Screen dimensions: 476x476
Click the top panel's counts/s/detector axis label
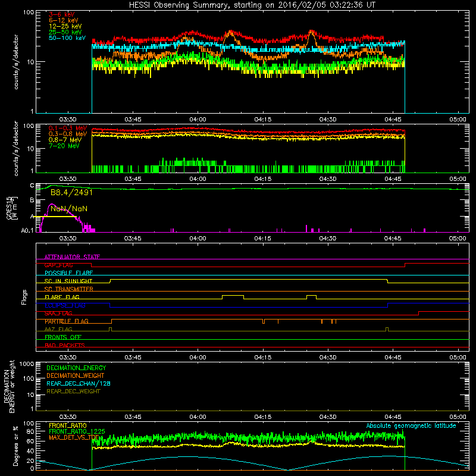16,62
